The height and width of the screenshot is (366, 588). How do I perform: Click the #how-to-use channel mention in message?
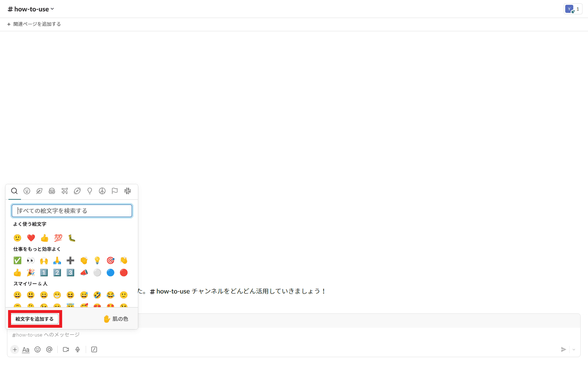click(170, 291)
